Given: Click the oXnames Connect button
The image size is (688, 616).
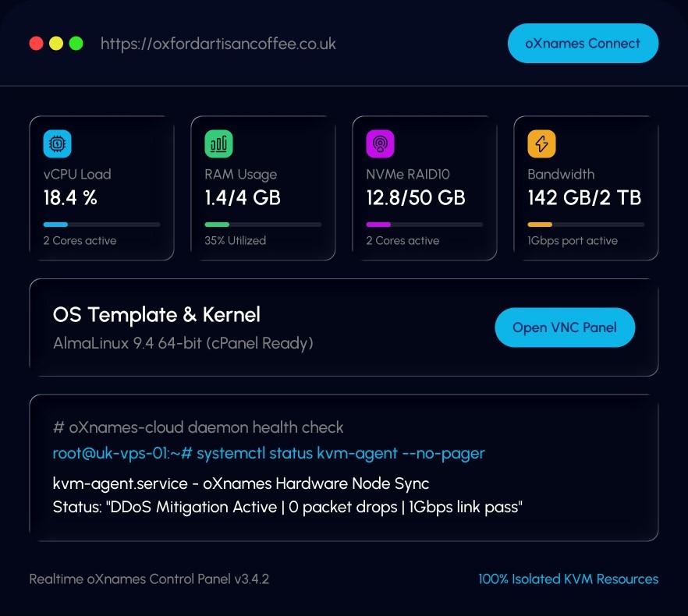Looking at the screenshot, I should tap(583, 44).
